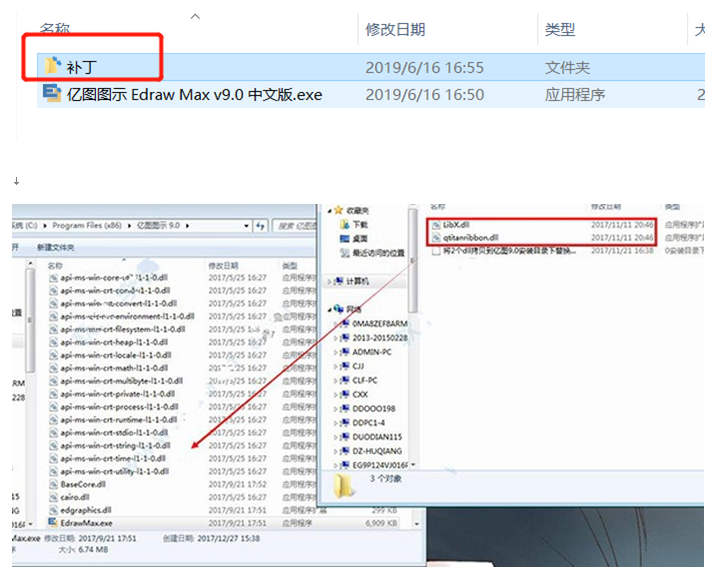Select the DUODIAN115 network computer icon

[x=345, y=437]
